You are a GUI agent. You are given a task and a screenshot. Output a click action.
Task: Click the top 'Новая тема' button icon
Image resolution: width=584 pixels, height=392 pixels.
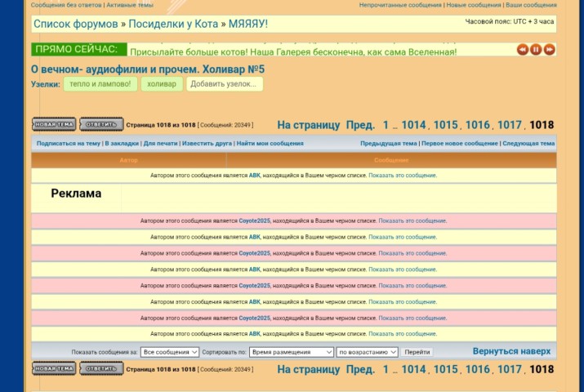54,125
